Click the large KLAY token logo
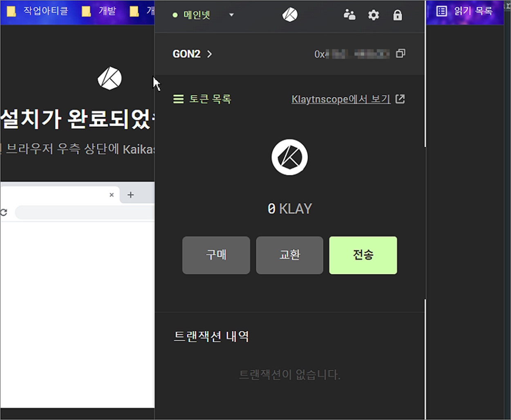The width and height of the screenshot is (511, 420). pos(290,157)
